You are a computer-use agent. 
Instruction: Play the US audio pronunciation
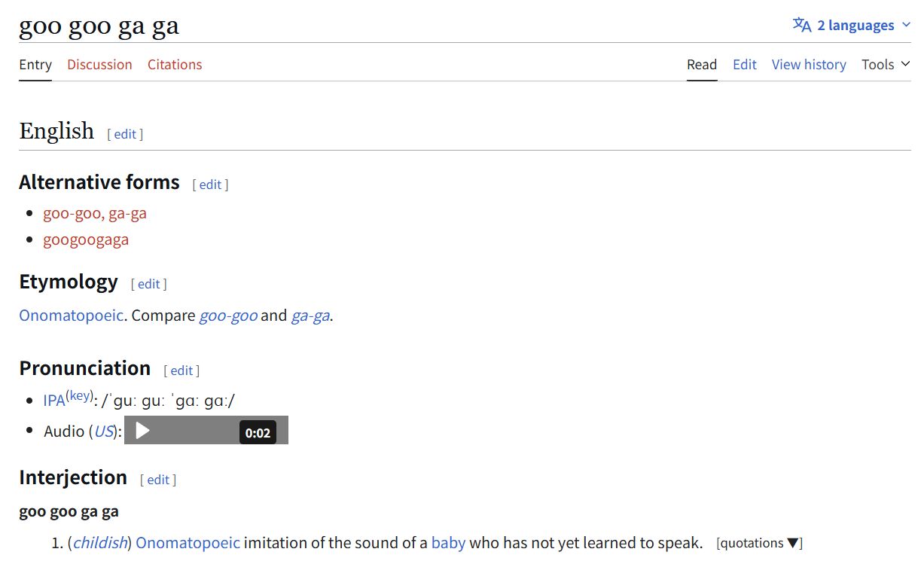pos(142,431)
